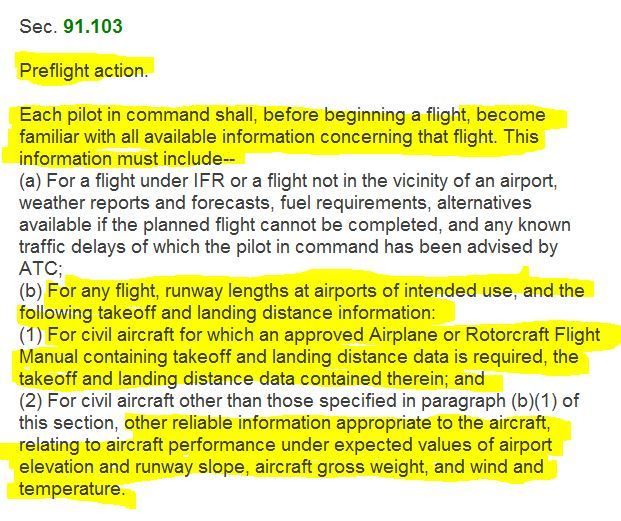Click the "Sec." label before the section number

click(39, 27)
